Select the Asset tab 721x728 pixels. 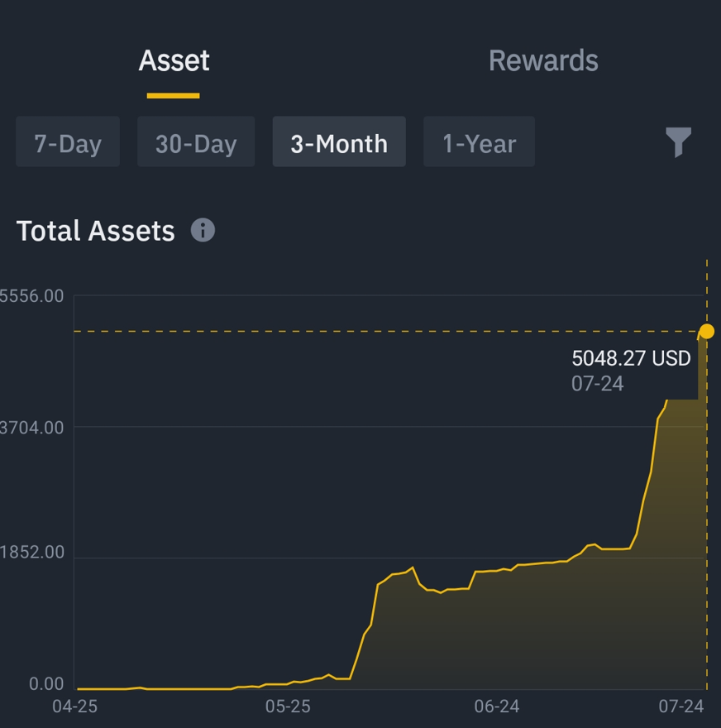174,60
